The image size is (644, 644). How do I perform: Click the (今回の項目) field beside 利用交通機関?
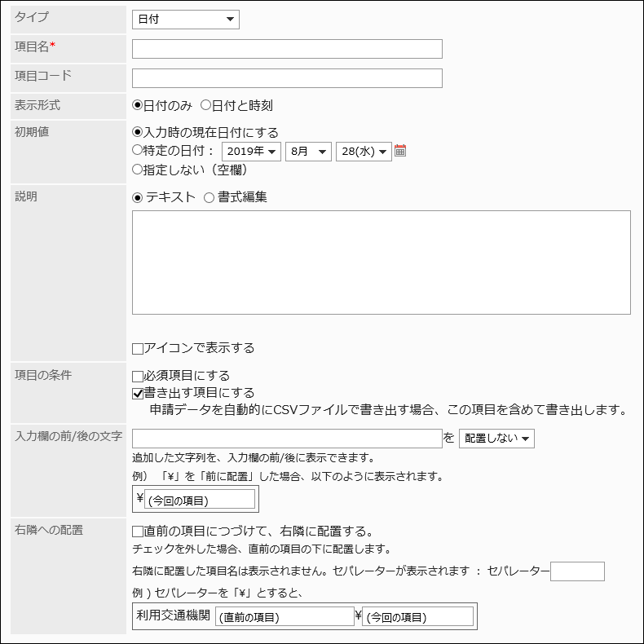[x=417, y=616]
